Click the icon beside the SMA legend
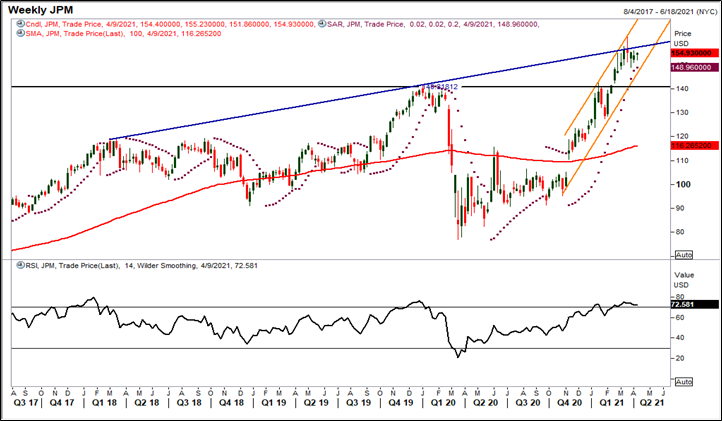The width and height of the screenshot is (722, 421). (x=20, y=33)
